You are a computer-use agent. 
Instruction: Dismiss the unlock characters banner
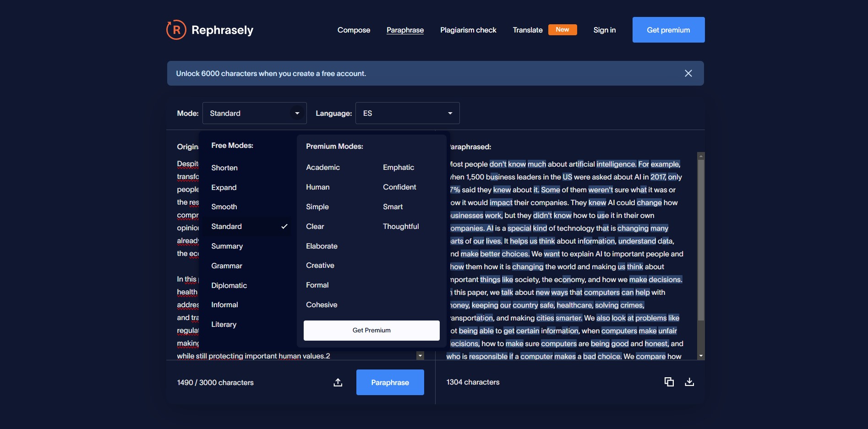[688, 73]
